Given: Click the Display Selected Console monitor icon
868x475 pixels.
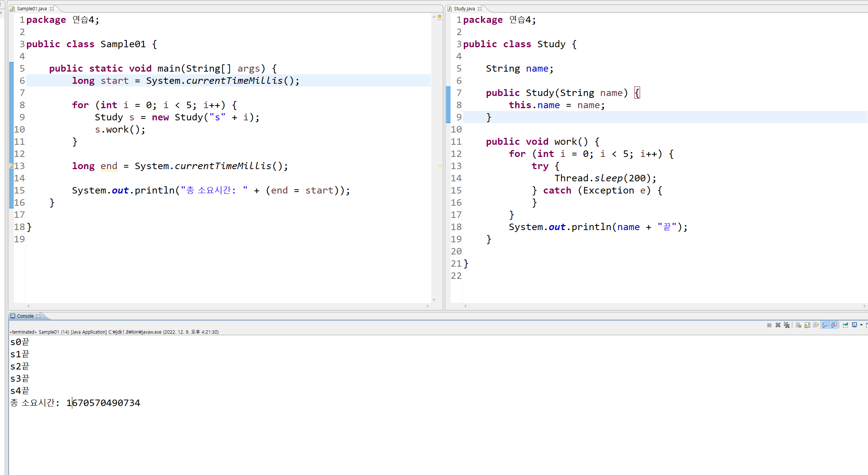Looking at the screenshot, I should [x=854, y=325].
